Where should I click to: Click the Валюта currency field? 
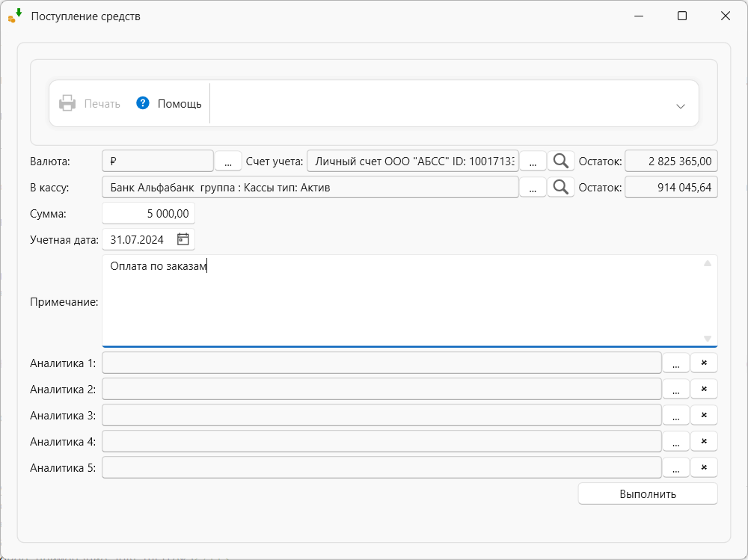coord(158,161)
